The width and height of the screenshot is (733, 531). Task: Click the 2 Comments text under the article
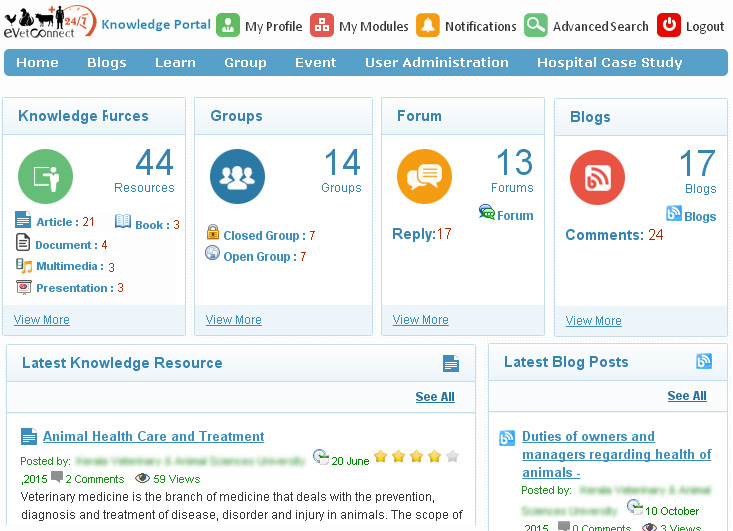point(95,479)
